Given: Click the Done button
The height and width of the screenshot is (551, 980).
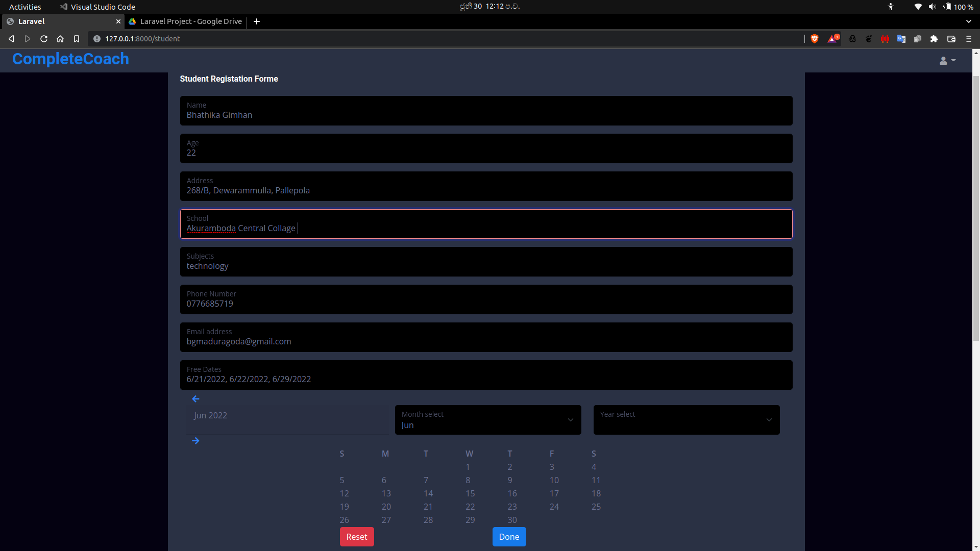Looking at the screenshot, I should (509, 537).
